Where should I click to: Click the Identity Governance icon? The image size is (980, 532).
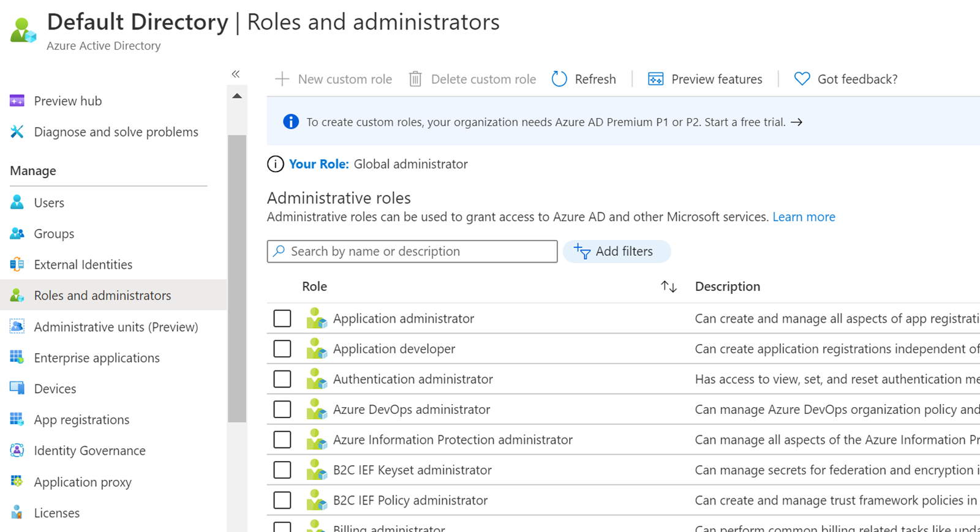(17, 450)
